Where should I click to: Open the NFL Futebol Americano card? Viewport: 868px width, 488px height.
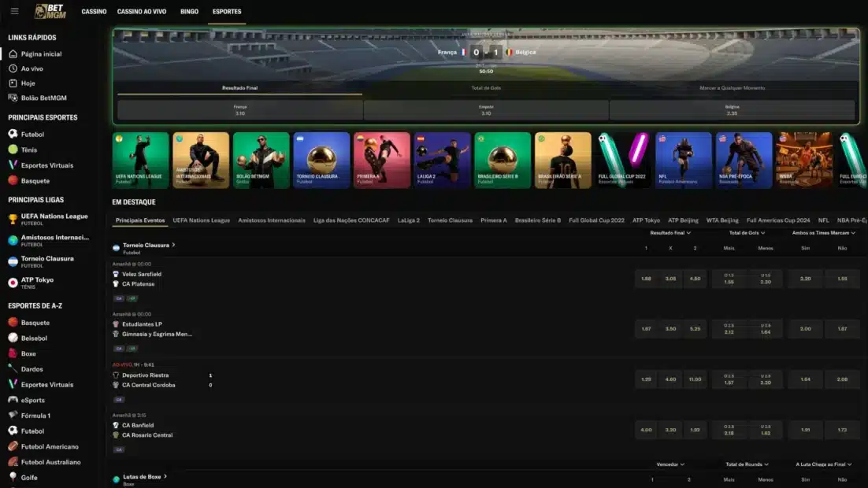[x=683, y=161]
